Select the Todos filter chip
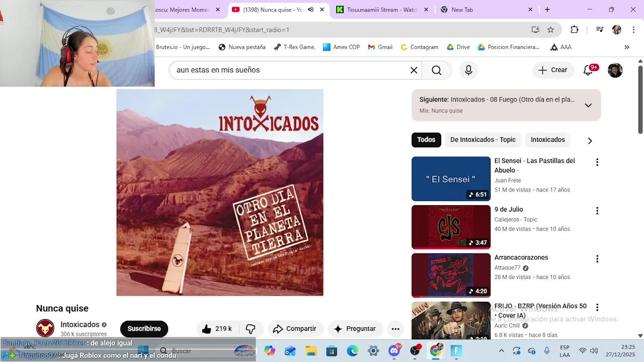The height and width of the screenshot is (362, 644). (426, 140)
